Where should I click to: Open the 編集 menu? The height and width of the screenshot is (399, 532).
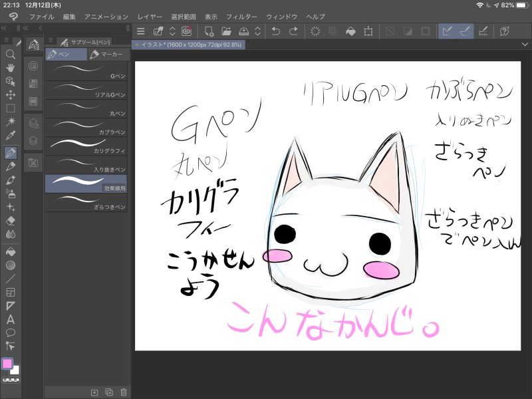[x=69, y=17]
